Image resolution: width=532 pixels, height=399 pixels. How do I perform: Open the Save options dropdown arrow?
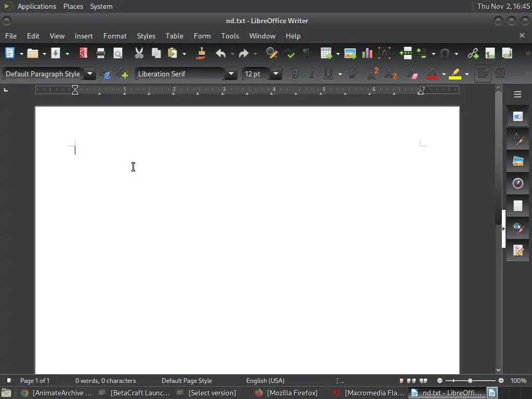pos(67,54)
